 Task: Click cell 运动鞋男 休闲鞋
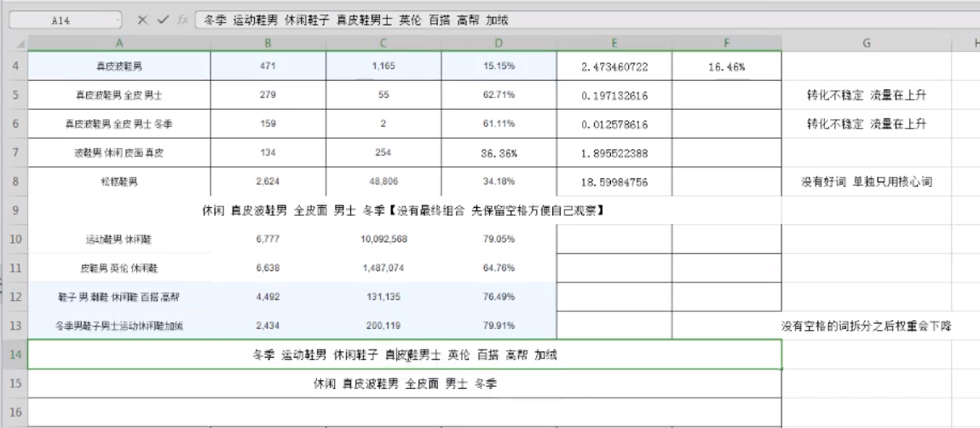click(x=118, y=239)
